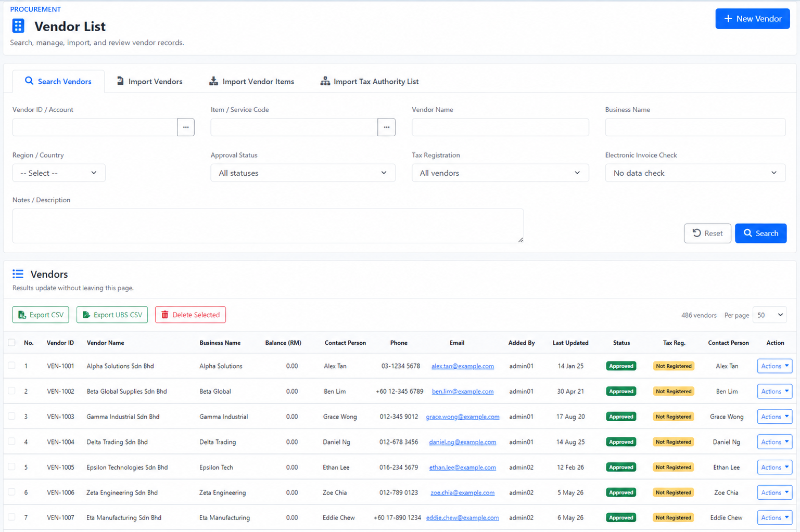The height and width of the screenshot is (532, 800).
Task: Open Vendor ID lookup ellipsis button
Action: pos(186,127)
